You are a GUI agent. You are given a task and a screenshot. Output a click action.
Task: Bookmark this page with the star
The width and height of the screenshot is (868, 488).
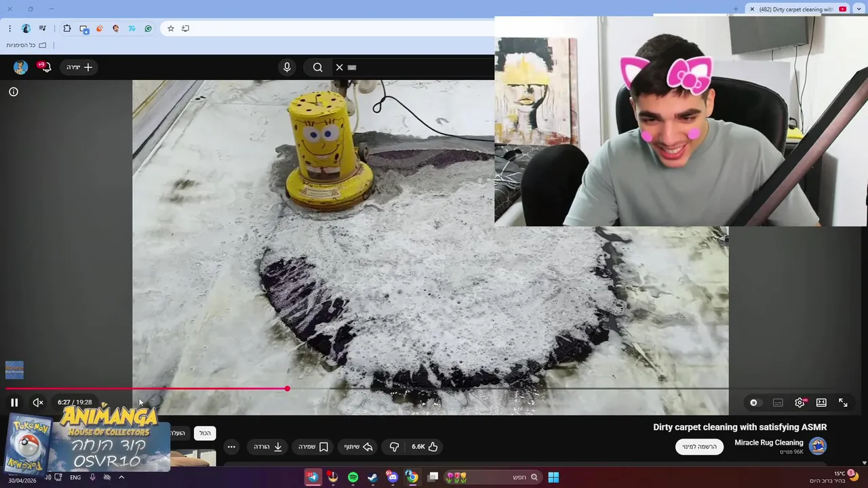(x=171, y=28)
